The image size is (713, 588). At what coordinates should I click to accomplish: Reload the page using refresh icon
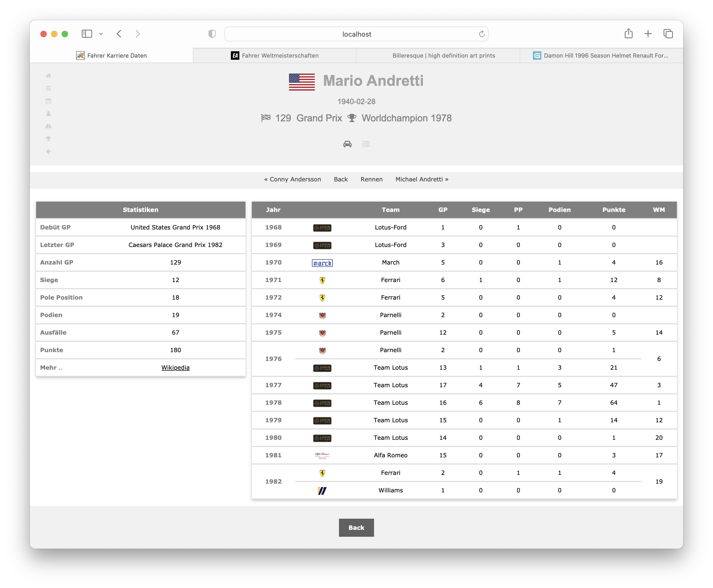point(481,34)
